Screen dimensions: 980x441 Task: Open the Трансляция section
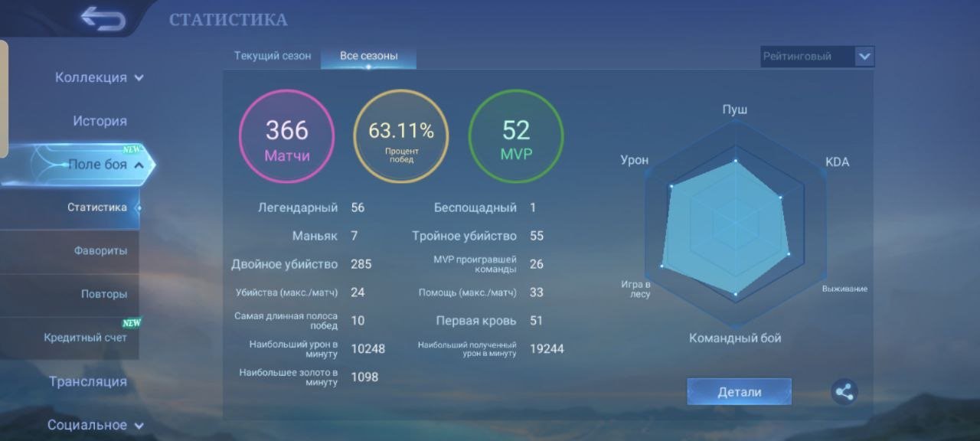tap(88, 381)
